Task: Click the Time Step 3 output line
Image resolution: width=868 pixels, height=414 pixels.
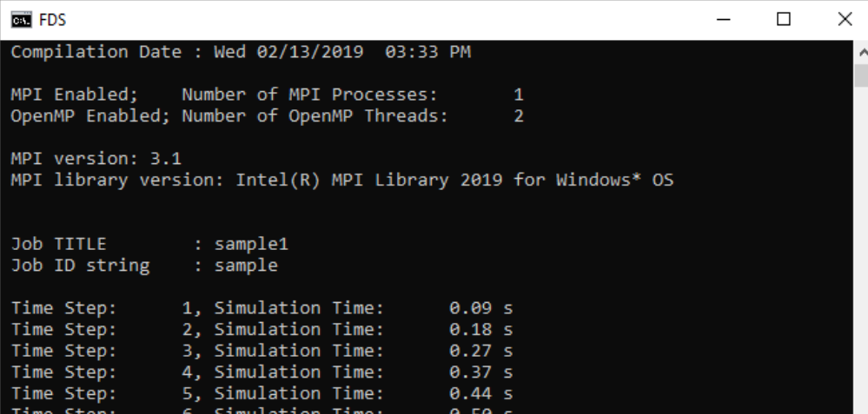Action: (262, 351)
